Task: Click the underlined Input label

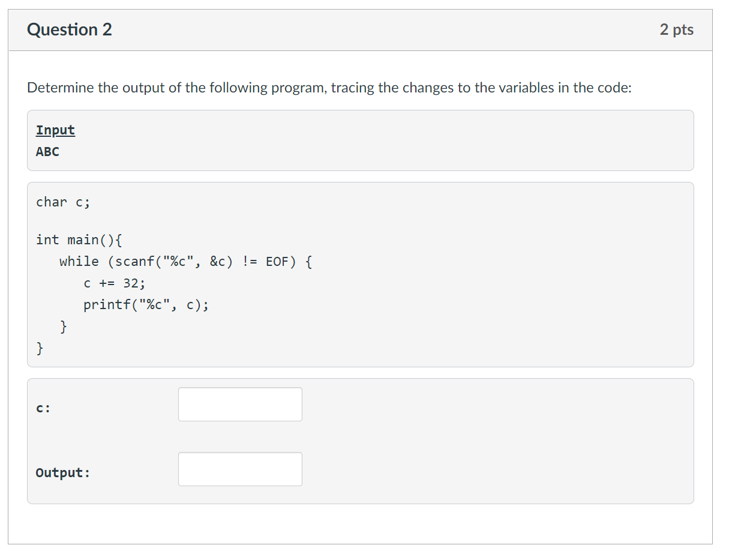Action: pos(55,130)
